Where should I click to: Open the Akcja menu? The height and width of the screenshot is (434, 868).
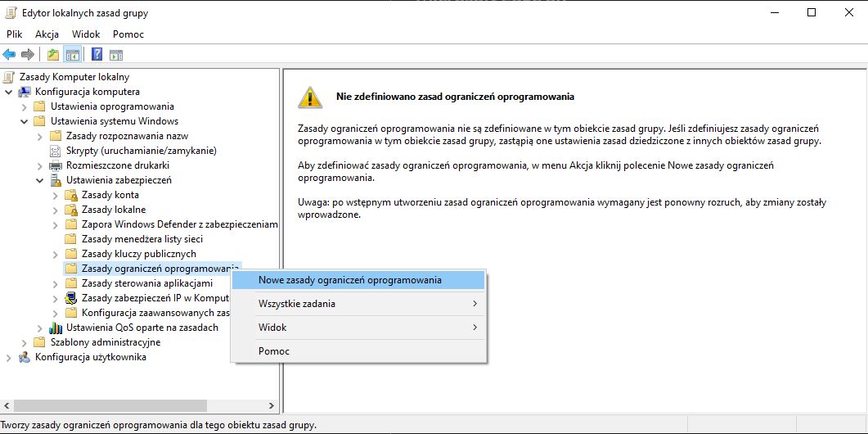coord(47,34)
